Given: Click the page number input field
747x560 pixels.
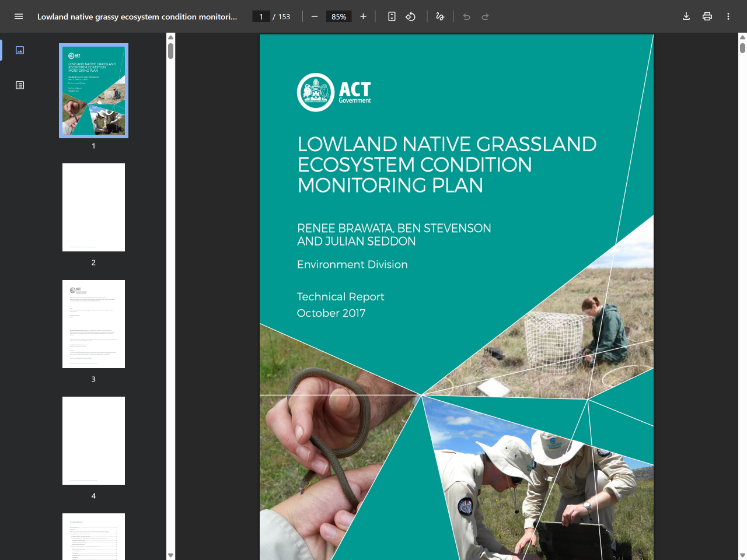Looking at the screenshot, I should click(261, 16).
